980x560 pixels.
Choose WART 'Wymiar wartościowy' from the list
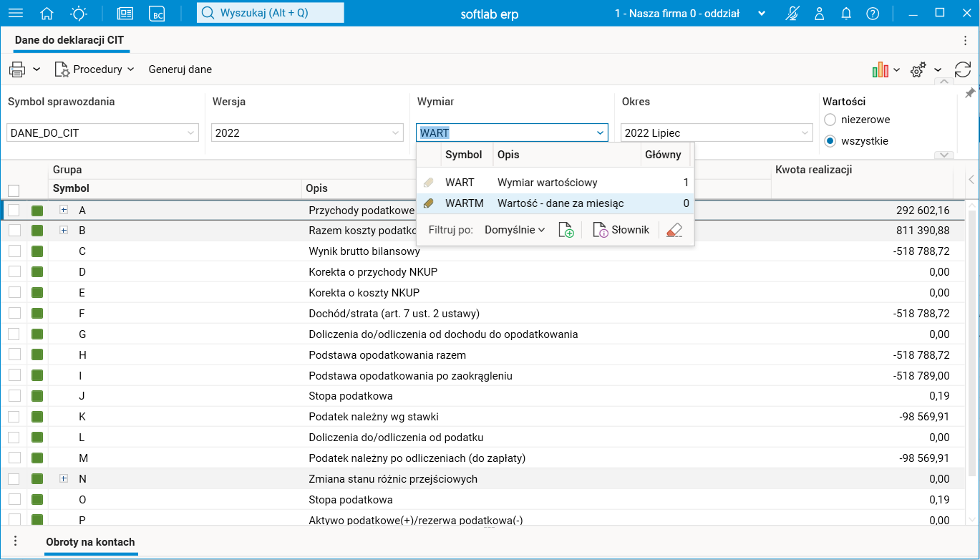click(555, 183)
